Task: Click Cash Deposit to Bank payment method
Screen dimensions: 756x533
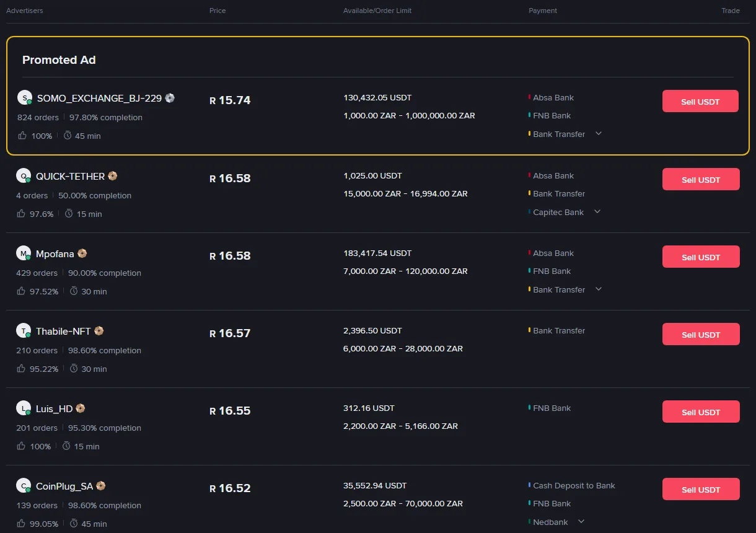Action: [574, 485]
